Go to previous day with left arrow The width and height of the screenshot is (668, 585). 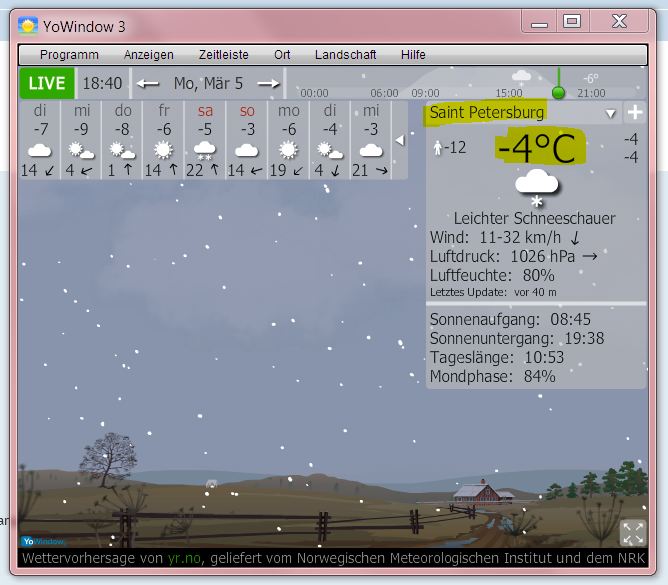(x=147, y=84)
